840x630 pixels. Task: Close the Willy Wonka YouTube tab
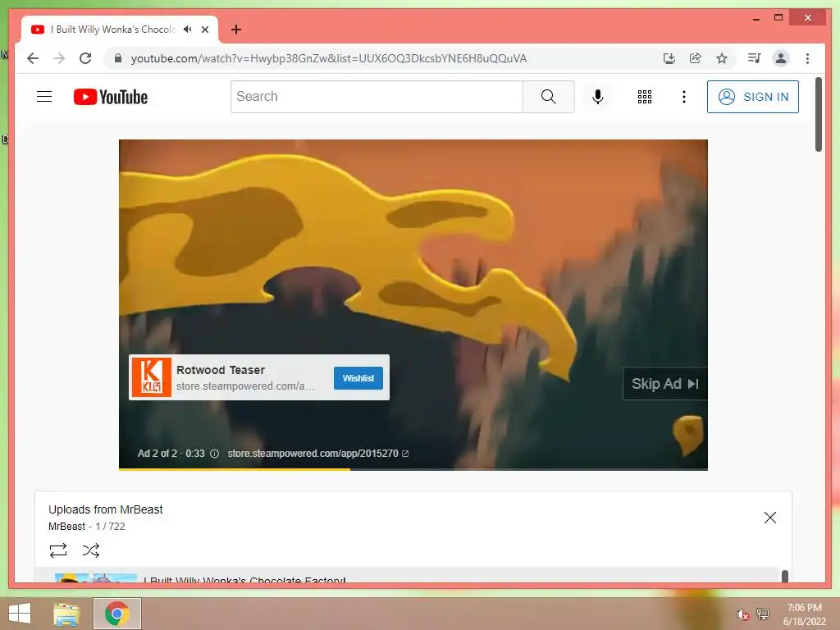point(204,30)
